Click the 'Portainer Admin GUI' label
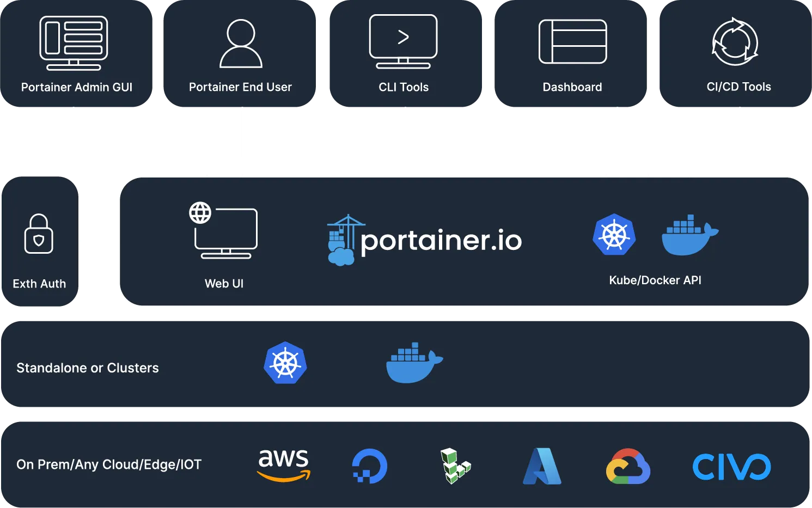812x508 pixels. (x=77, y=87)
